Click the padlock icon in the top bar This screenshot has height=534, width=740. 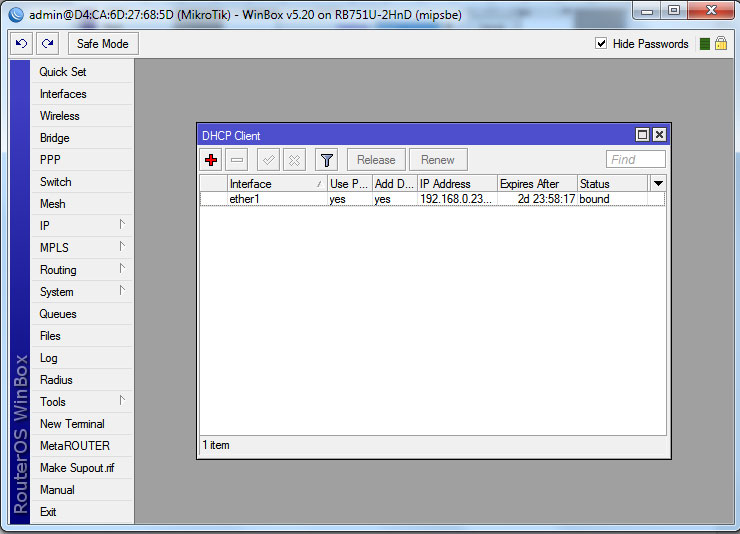[x=720, y=44]
